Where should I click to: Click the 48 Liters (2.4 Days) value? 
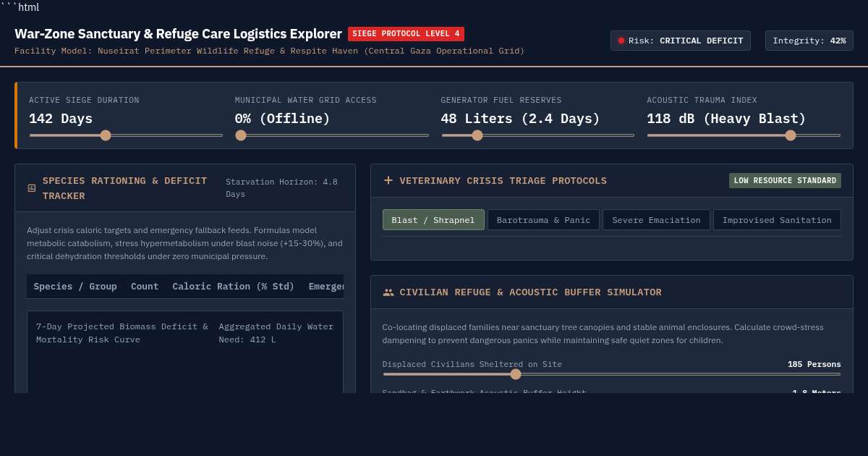pyautogui.click(x=521, y=119)
